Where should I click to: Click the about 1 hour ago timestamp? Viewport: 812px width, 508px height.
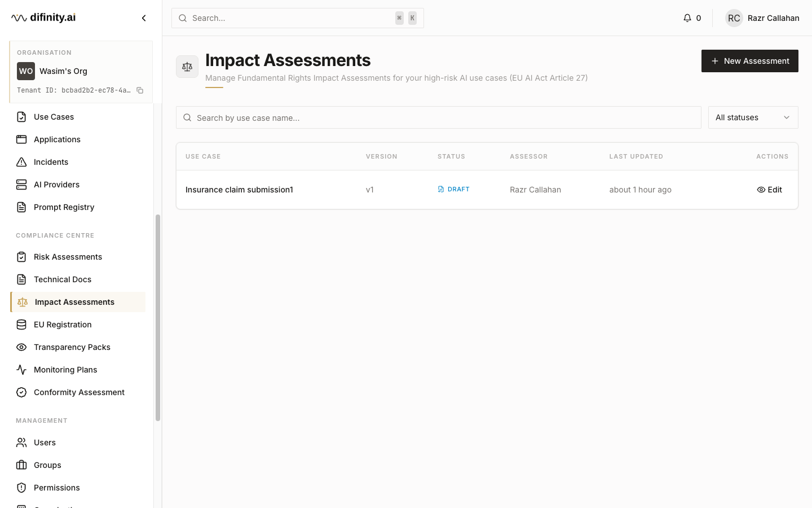(x=640, y=190)
